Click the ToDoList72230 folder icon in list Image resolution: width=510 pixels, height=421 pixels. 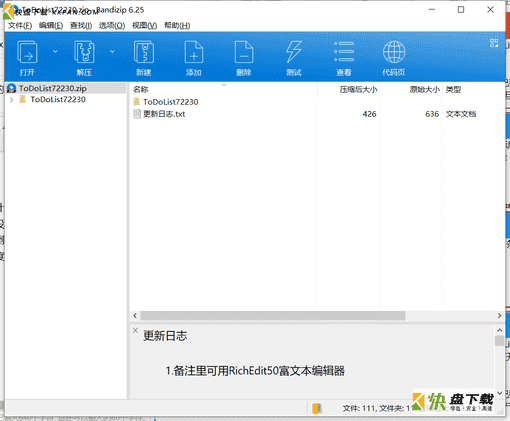[137, 102]
